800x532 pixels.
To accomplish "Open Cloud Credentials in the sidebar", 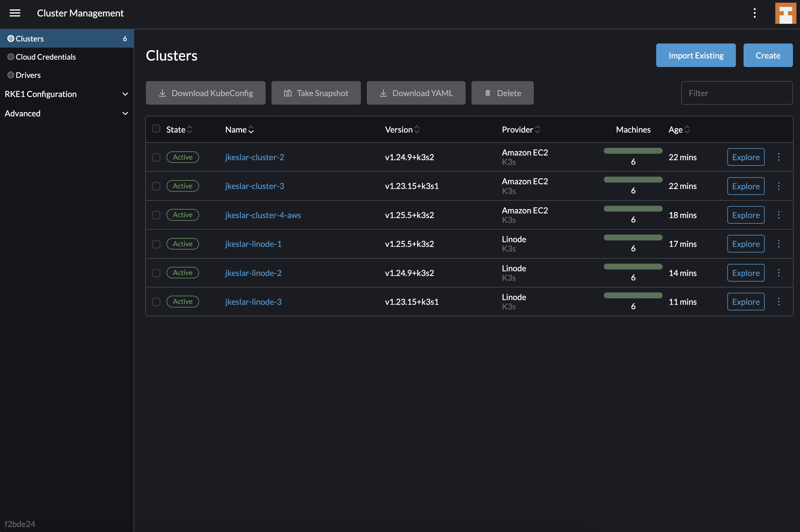I will [x=67, y=57].
